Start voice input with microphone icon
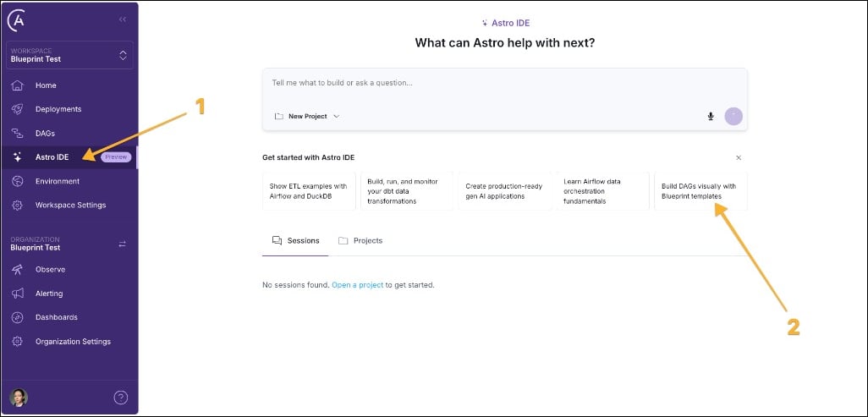Viewport: 868px width, 417px height. tap(711, 116)
